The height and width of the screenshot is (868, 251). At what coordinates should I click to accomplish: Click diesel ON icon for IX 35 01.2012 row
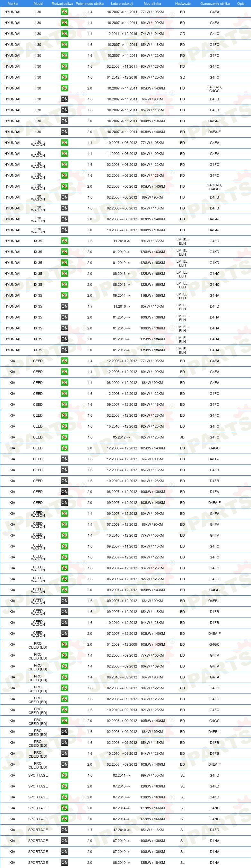point(65,350)
